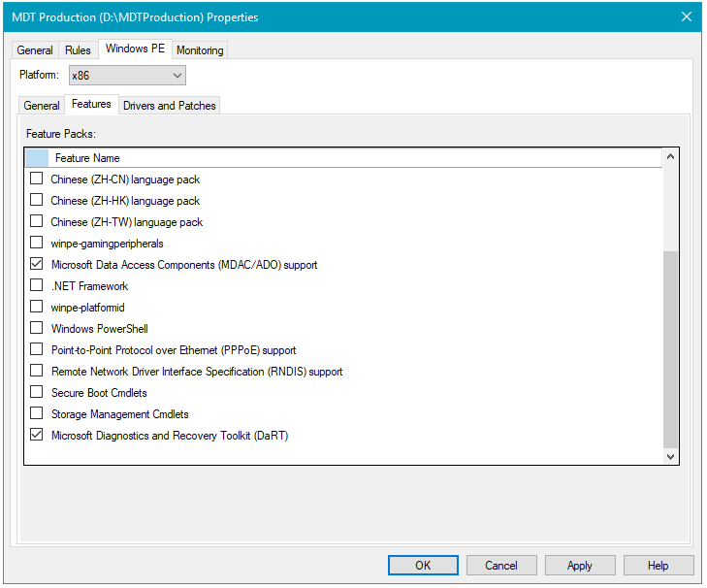Cancel the properties dialog
707x588 pixels.
501,566
